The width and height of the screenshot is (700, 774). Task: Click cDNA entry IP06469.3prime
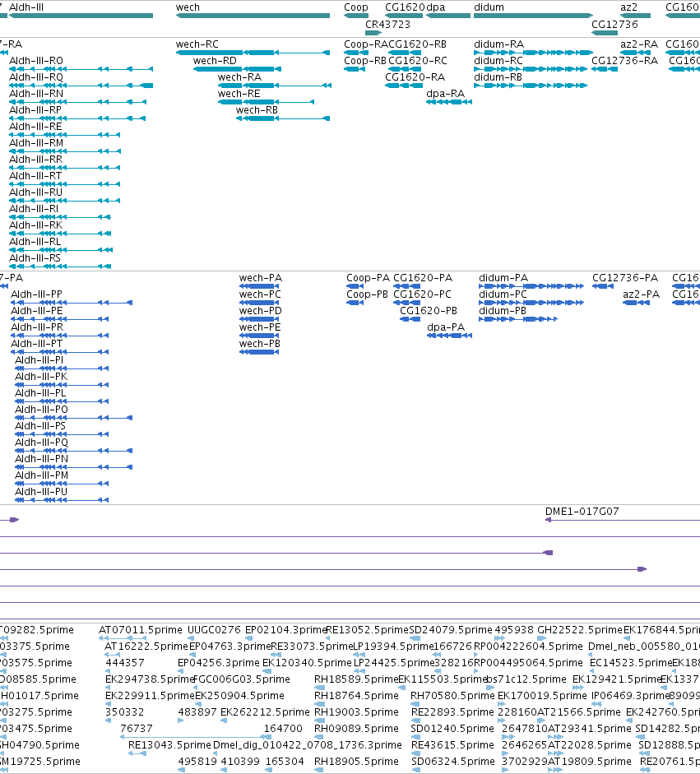(x=630, y=696)
